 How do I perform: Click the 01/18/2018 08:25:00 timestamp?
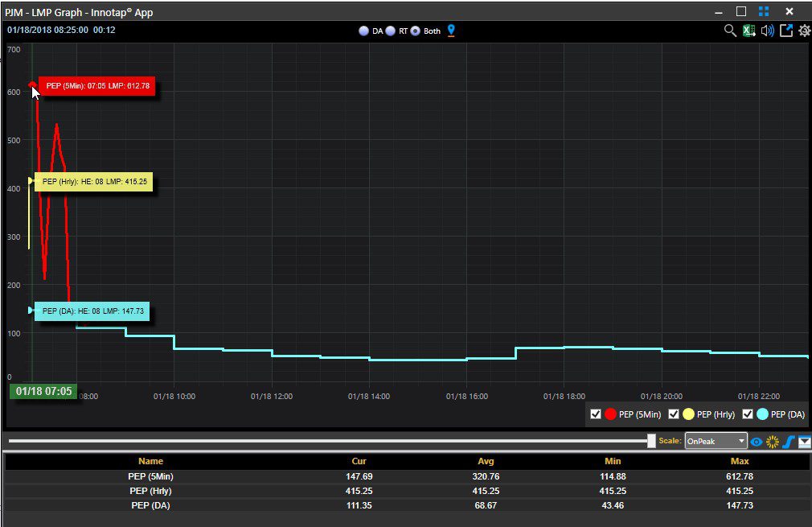pyautogui.click(x=47, y=30)
